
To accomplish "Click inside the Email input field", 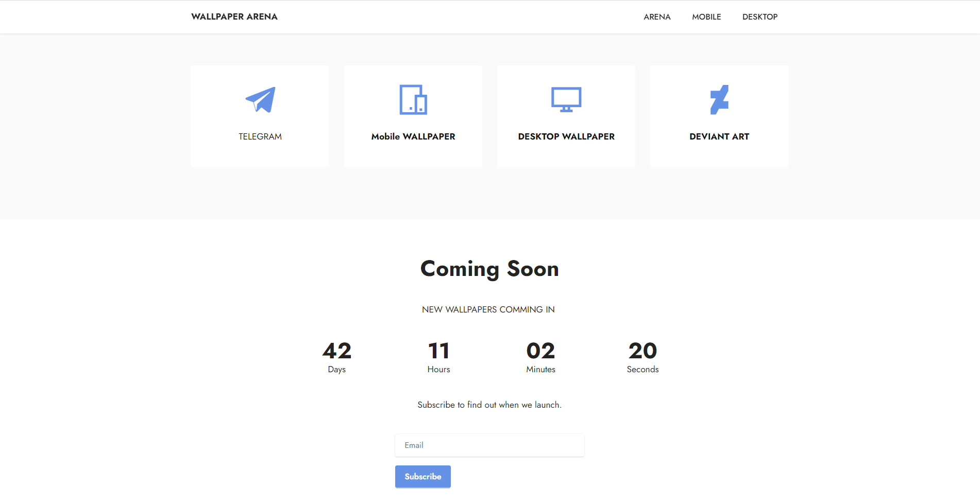I will click(489, 445).
